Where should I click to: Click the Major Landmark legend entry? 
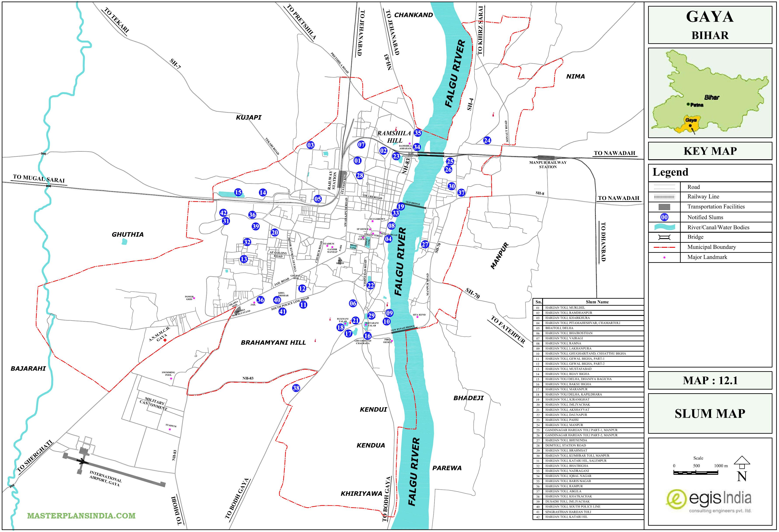(x=710, y=257)
